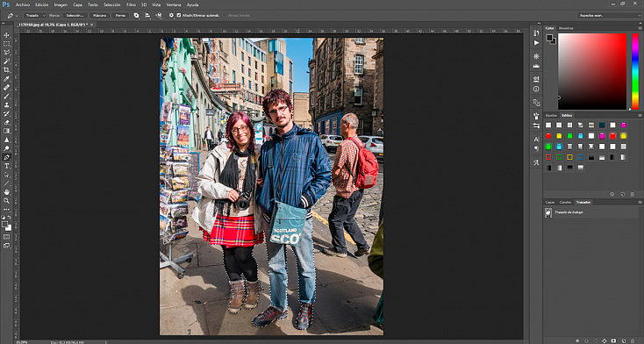Select the Move tool
The height and width of the screenshot is (344, 644).
click(6, 35)
